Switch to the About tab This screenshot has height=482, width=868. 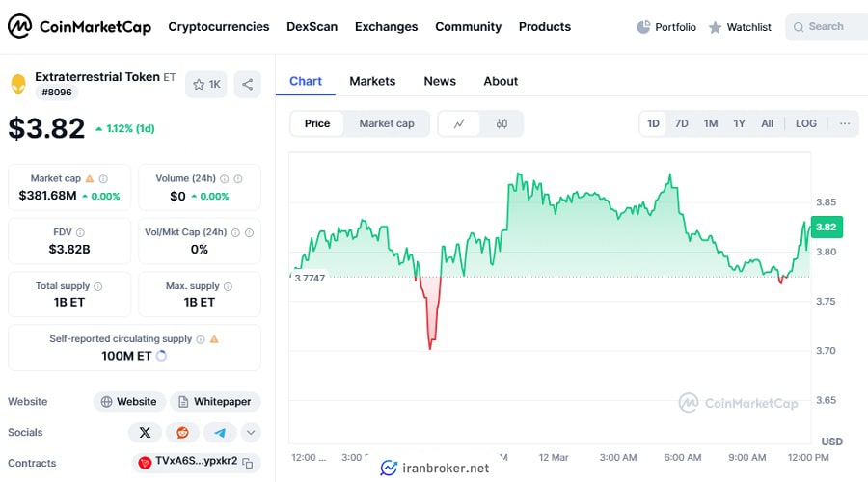click(501, 81)
